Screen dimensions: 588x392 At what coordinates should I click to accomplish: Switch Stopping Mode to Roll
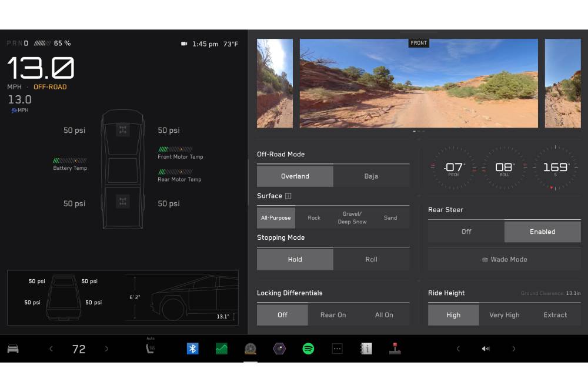[x=371, y=259]
